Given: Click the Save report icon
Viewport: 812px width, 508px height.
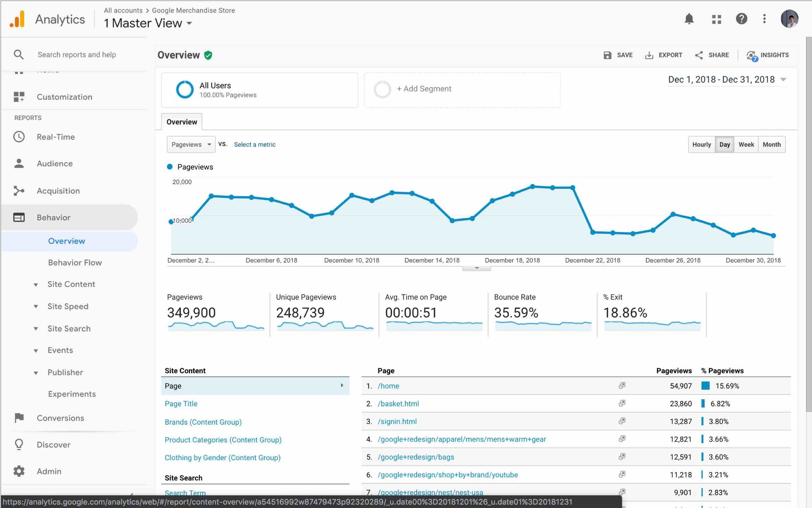Looking at the screenshot, I should [607, 55].
